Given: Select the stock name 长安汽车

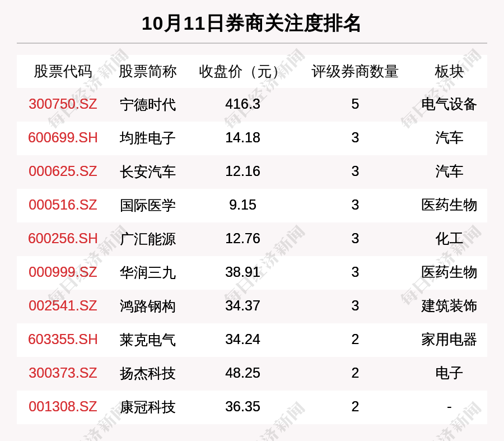Looking at the screenshot, I should pos(147,171).
